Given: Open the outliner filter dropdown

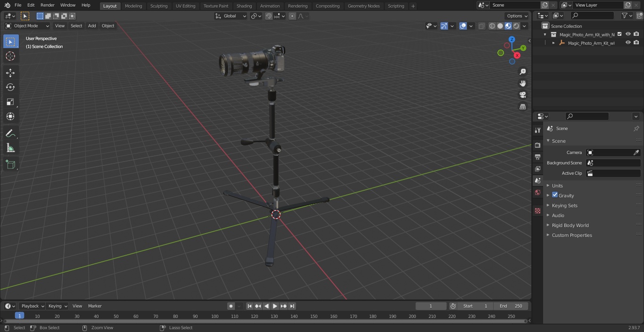Looking at the screenshot, I should pos(627,16).
